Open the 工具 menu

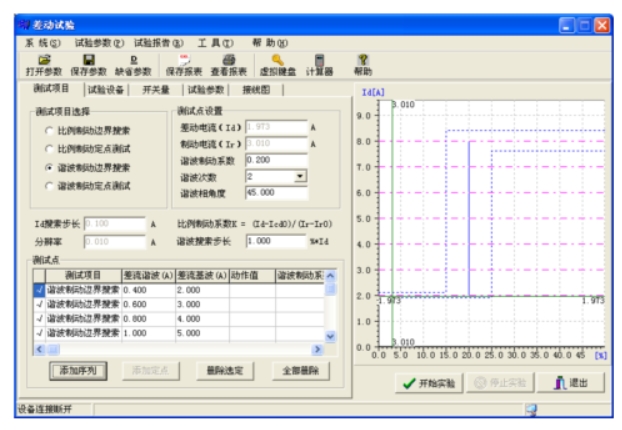click(x=215, y=43)
